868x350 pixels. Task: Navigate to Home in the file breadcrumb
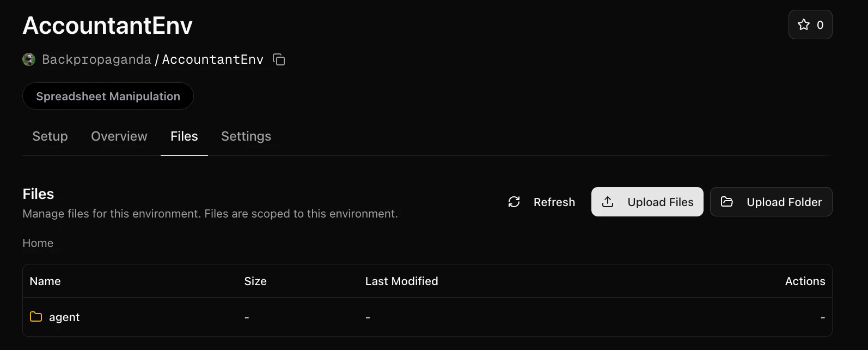point(38,243)
